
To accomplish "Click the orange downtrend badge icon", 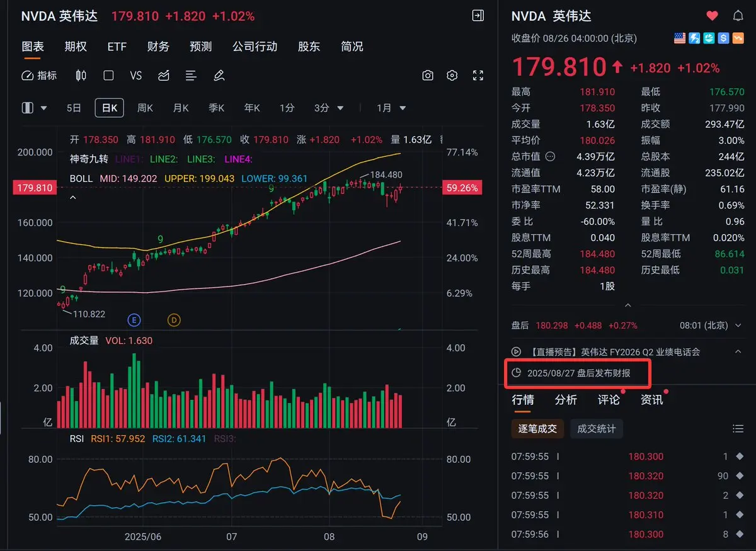I will pos(738,38).
